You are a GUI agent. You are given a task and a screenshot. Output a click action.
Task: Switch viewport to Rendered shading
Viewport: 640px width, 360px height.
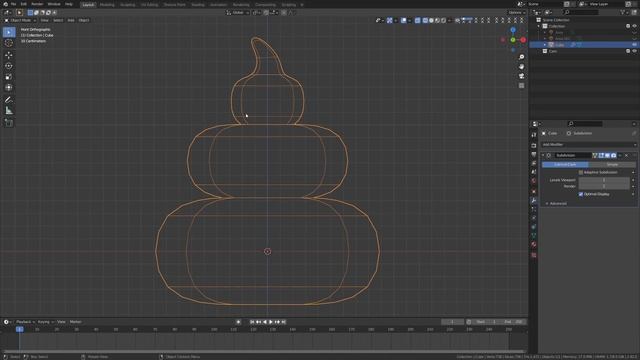click(444, 20)
